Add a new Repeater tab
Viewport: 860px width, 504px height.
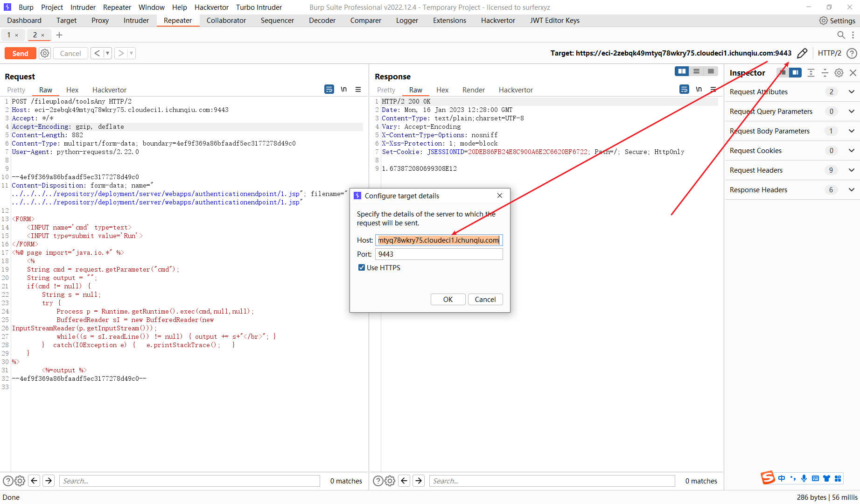point(59,35)
